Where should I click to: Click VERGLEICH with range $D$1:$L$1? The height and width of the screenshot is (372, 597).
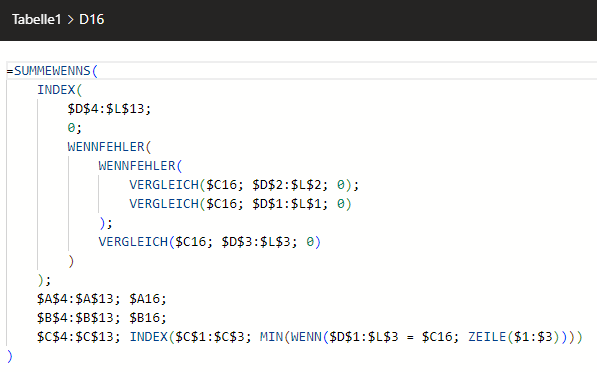click(x=164, y=204)
